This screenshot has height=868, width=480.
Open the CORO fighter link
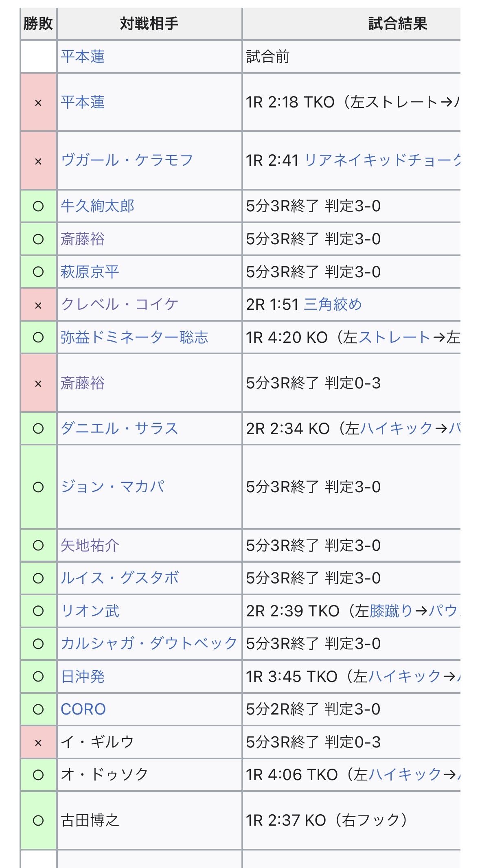click(83, 709)
